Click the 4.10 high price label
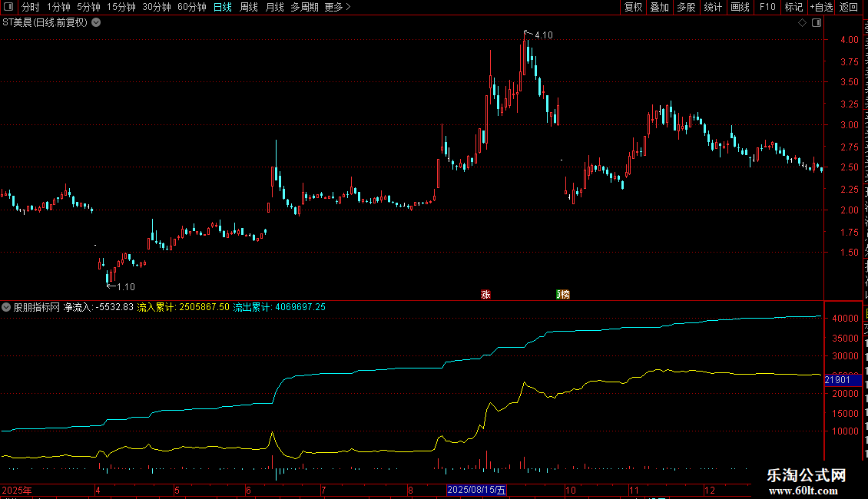Viewport: 868px width, 499px height. 544,35
